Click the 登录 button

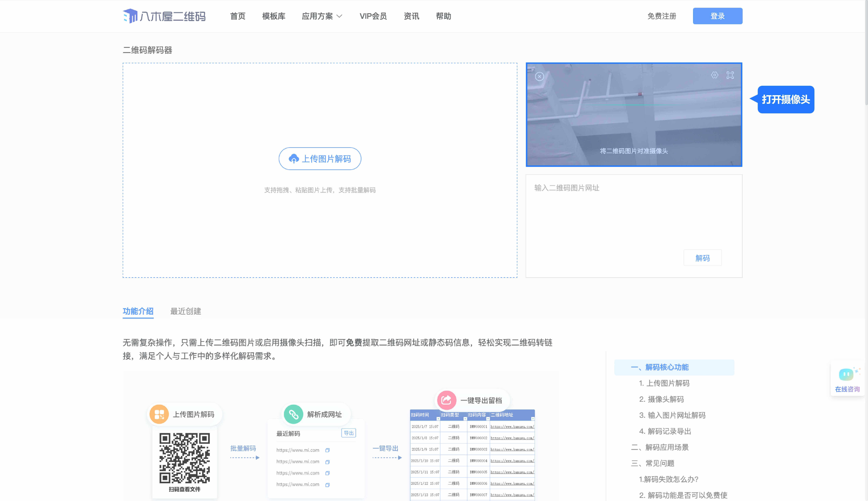717,16
